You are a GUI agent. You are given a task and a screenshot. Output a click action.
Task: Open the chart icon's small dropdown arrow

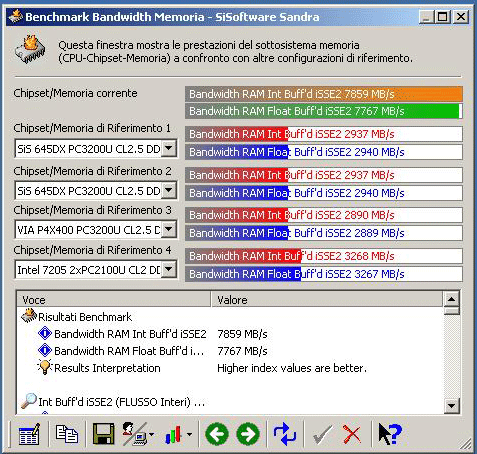tap(189, 434)
